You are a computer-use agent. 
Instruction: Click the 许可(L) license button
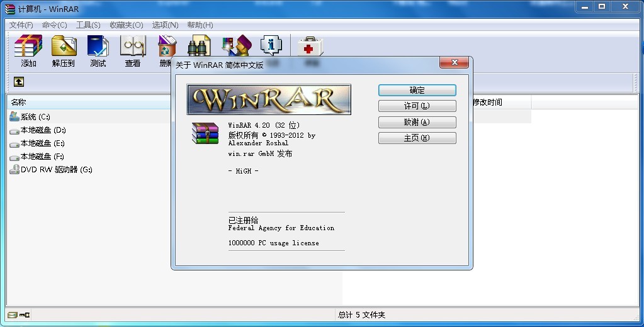417,106
